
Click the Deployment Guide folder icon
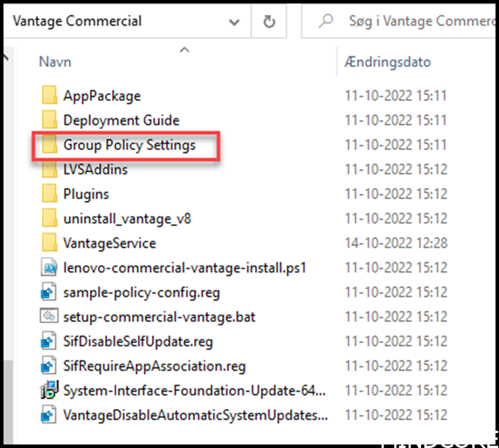click(49, 119)
